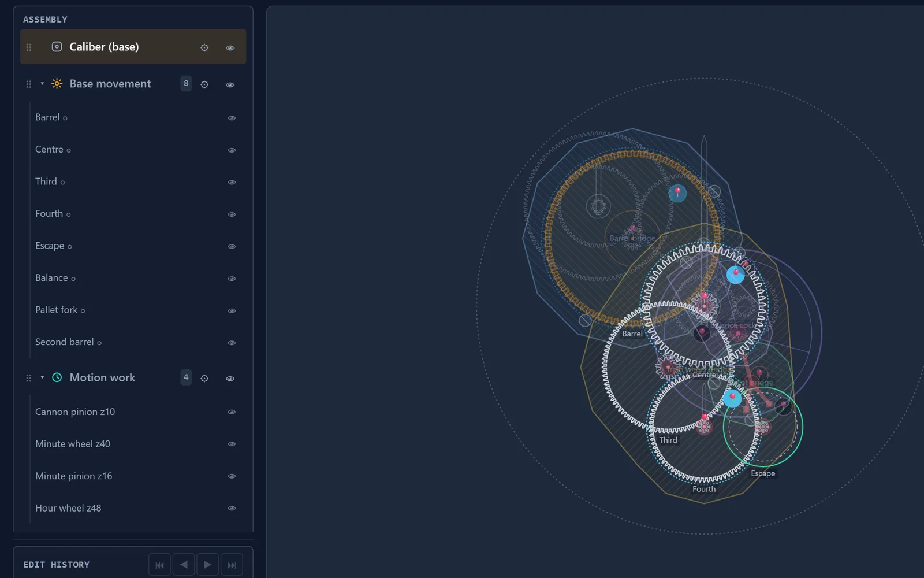The width and height of the screenshot is (924, 578).
Task: Click the Motion work clock icon
Action: point(57,377)
